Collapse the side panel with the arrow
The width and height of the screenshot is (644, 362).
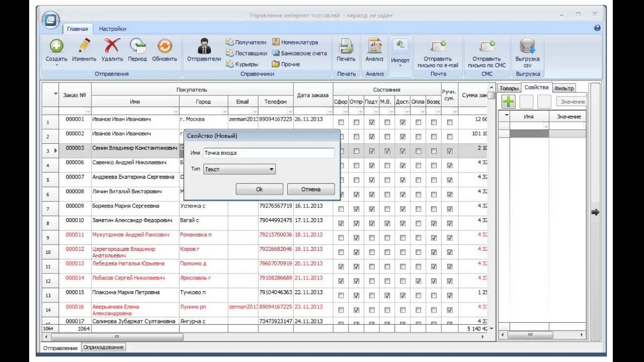pos(595,213)
